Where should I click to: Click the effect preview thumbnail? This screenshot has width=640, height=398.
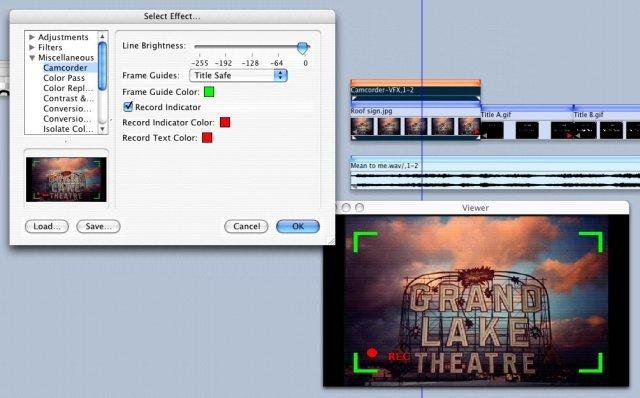pos(66,179)
